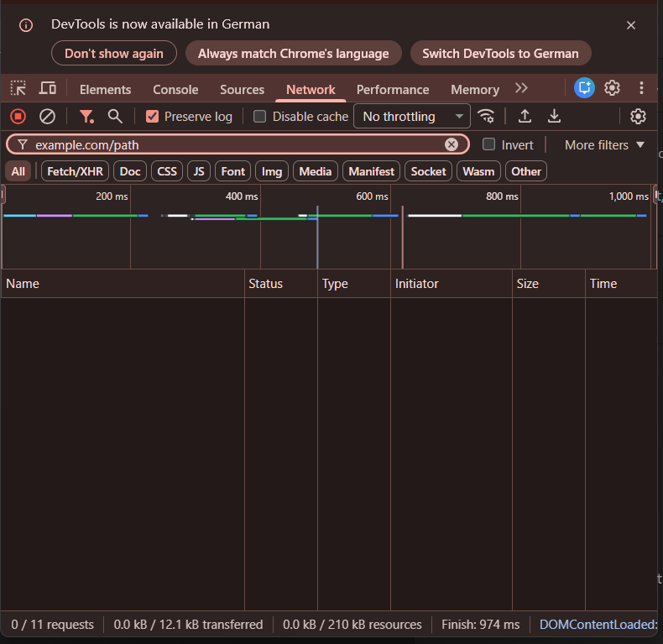Filter by Socket requests
This screenshot has height=644, width=663.
(428, 171)
